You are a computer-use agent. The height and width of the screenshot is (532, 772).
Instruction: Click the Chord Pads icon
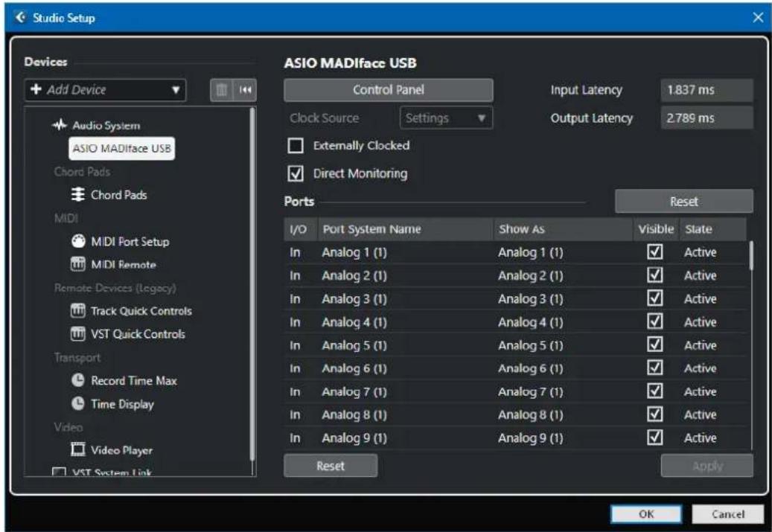pyautogui.click(x=77, y=194)
